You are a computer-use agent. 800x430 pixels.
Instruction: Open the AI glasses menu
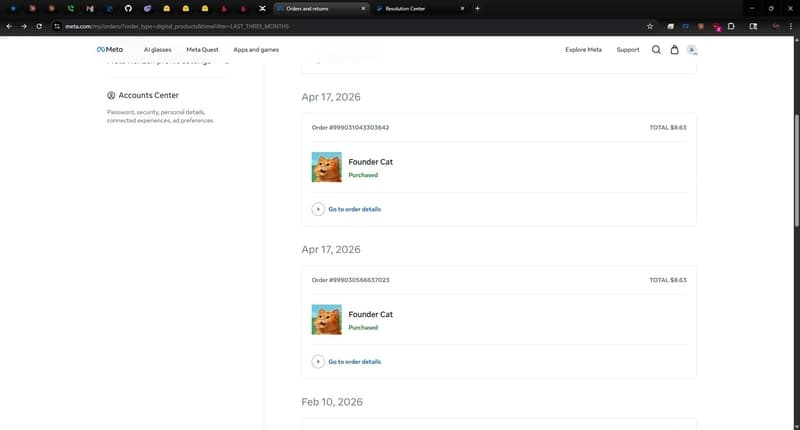click(158, 50)
